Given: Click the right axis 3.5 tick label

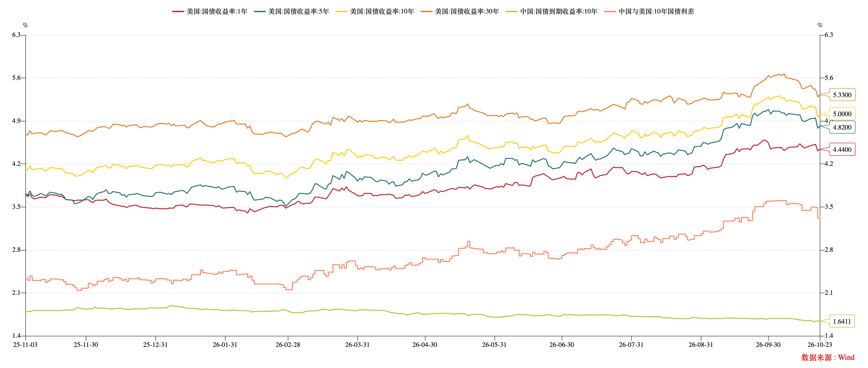Looking at the screenshot, I should pyautogui.click(x=829, y=207).
